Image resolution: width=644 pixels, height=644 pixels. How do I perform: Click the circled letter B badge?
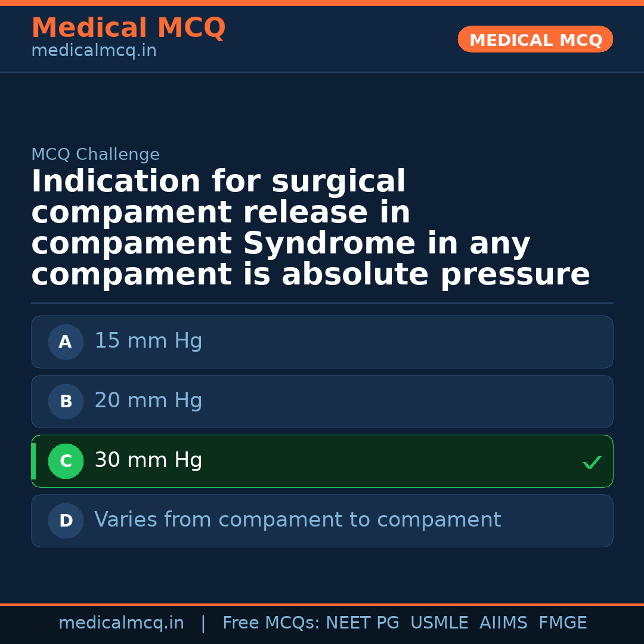[x=66, y=402]
